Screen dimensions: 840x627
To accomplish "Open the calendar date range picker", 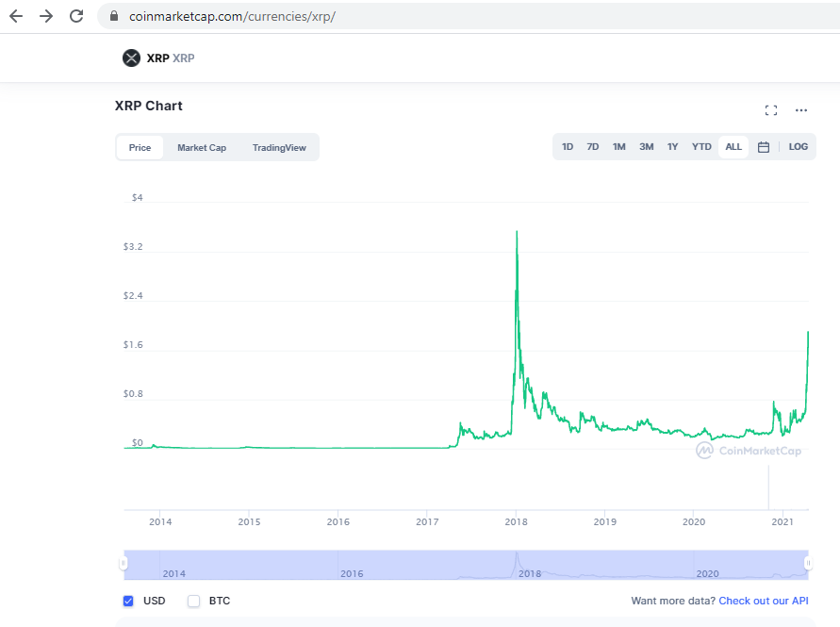I will point(764,147).
